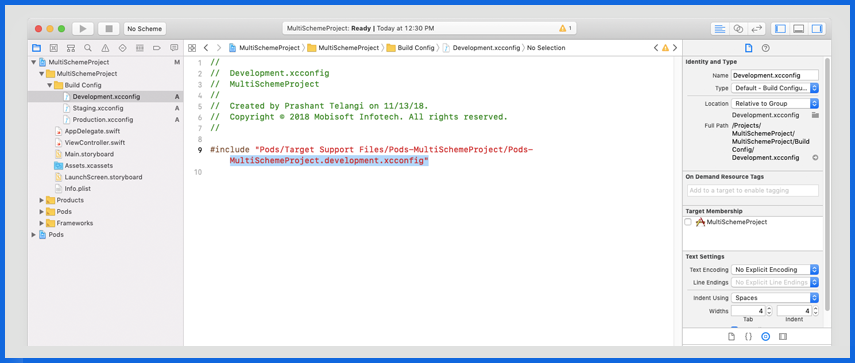Show the Symbol navigator
The image size is (855, 363).
coord(70,48)
